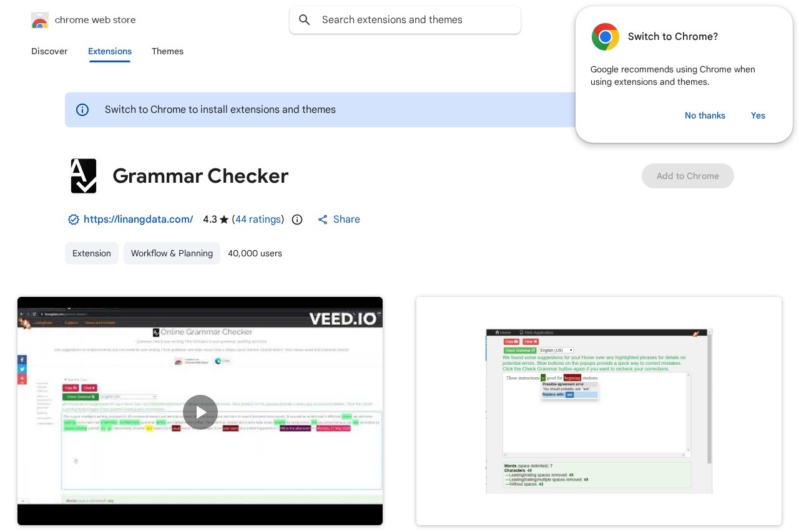Screen dimensions: 799x532
Task: Click the Grammar Checker extension logo
Action: click(84, 176)
